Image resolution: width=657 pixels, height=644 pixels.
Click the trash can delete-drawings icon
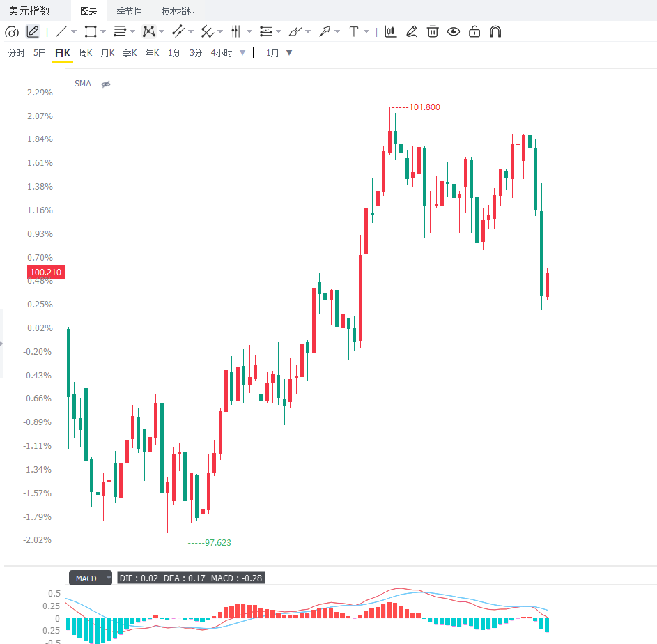(433, 32)
